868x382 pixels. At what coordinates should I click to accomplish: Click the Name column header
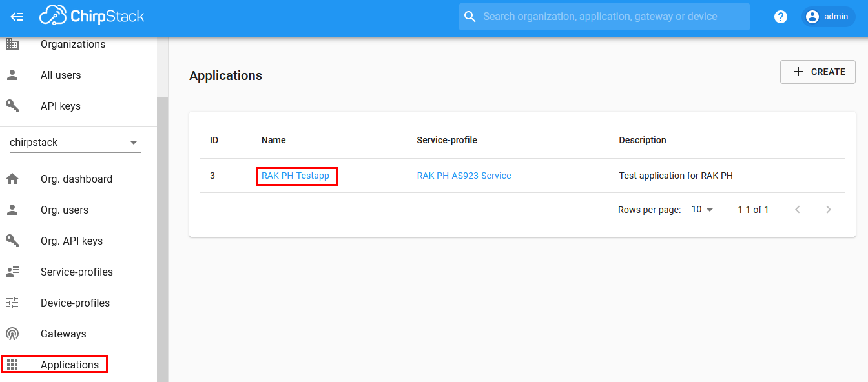coord(273,140)
